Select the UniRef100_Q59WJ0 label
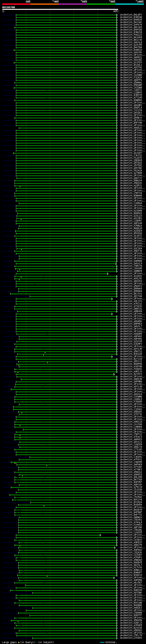The width and height of the screenshot is (146, 644). (x=131, y=118)
